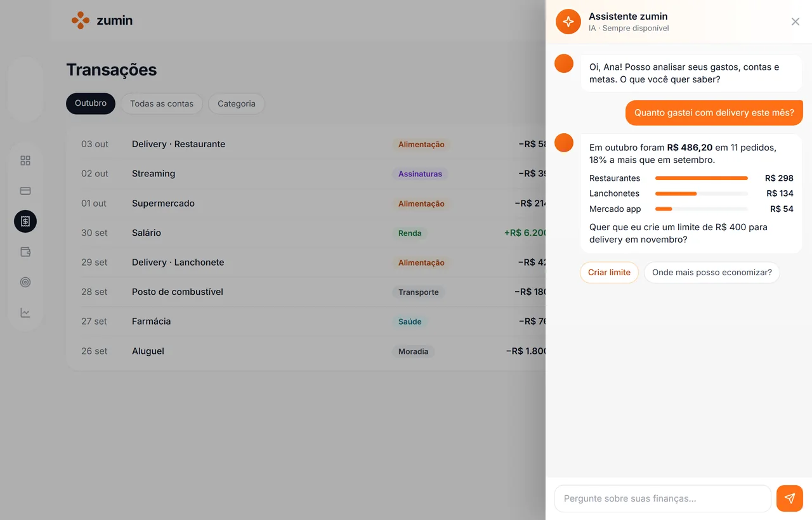Click the R$ 486,20 amount in chat
The image size is (812, 520).
pos(690,148)
